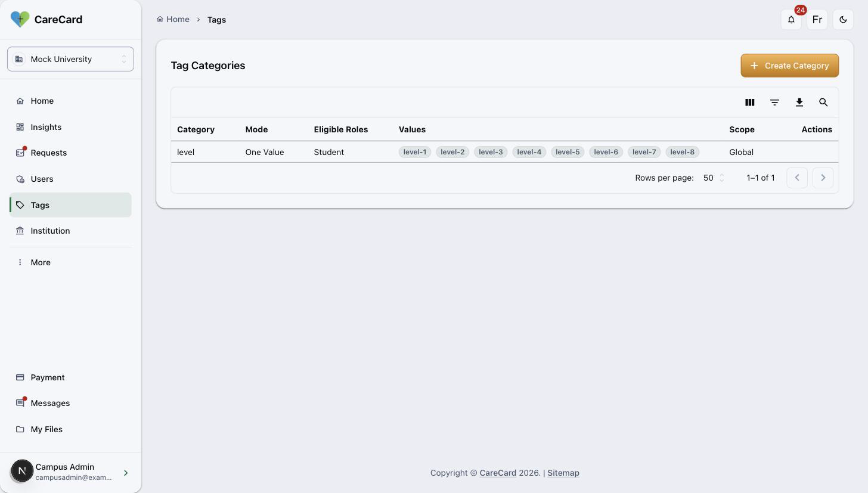Expand Campus Admin account chevron
This screenshot has width=868, height=493.
(x=126, y=473)
